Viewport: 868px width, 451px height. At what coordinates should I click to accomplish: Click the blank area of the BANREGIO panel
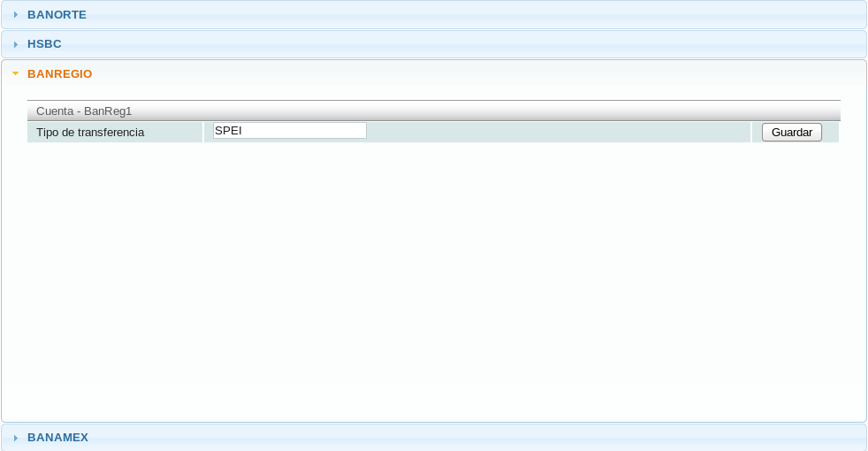pos(433,283)
